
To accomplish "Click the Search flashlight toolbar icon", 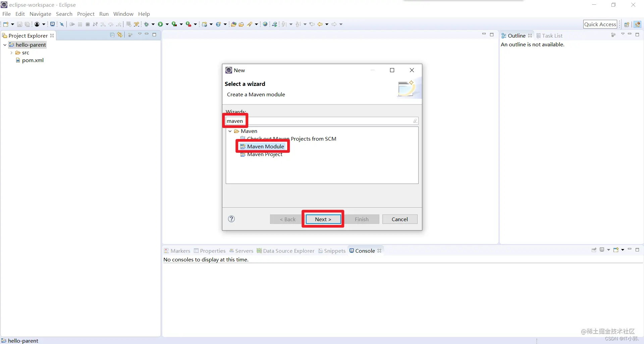I will point(250,24).
